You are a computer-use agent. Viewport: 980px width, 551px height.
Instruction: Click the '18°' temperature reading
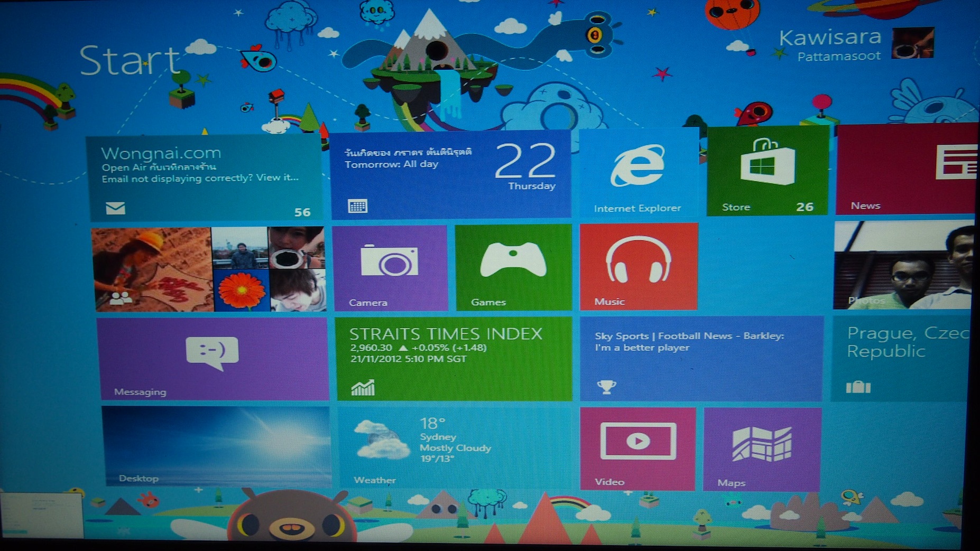click(x=432, y=423)
